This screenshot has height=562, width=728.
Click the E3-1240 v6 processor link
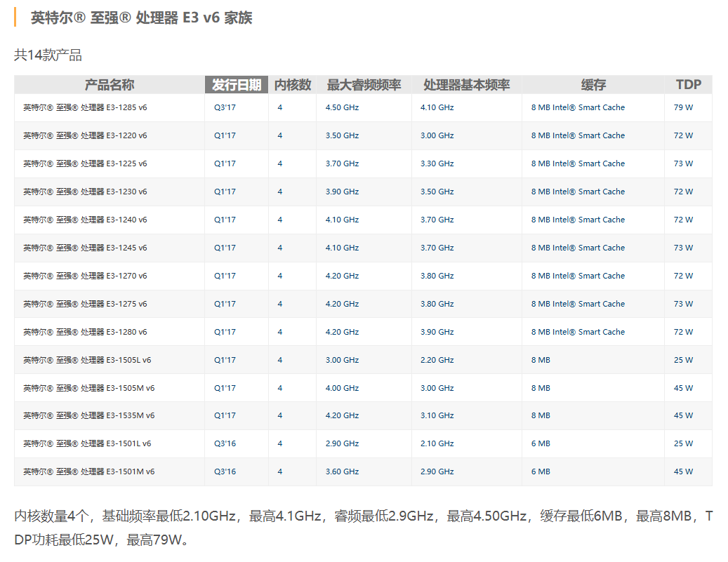click(x=85, y=220)
